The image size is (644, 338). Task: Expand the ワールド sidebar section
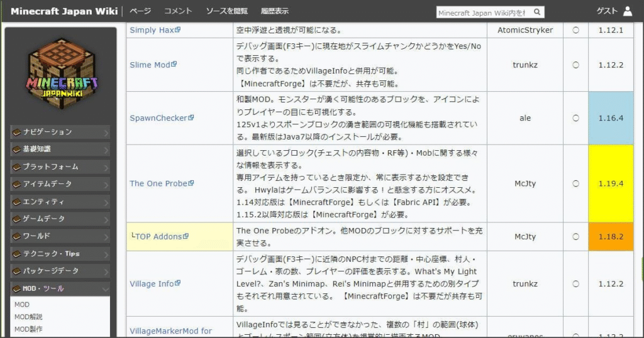tap(60, 236)
